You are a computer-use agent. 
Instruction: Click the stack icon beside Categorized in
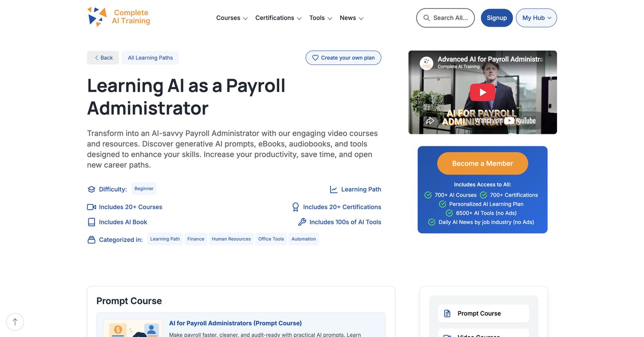91,240
